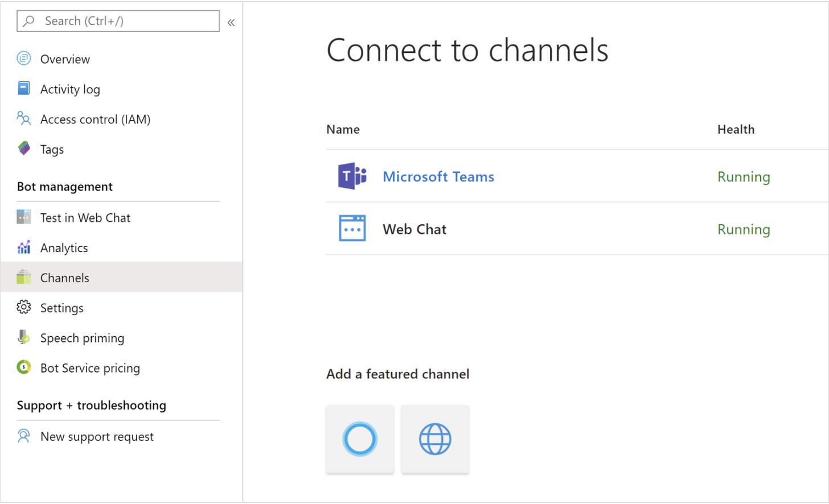The height and width of the screenshot is (504, 829).
Task: Click the Bot Service pricing icon
Action: 24,367
